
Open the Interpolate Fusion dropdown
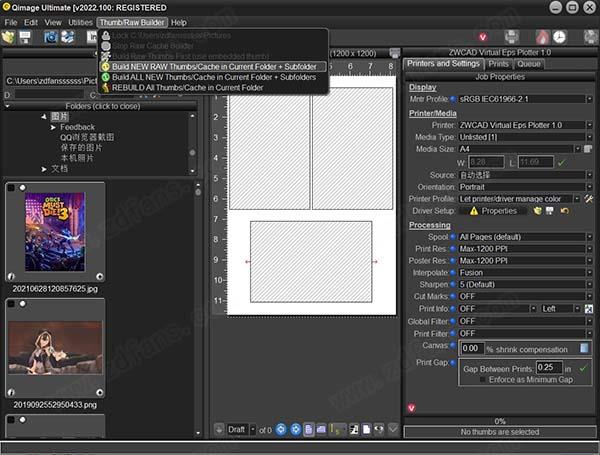point(589,272)
